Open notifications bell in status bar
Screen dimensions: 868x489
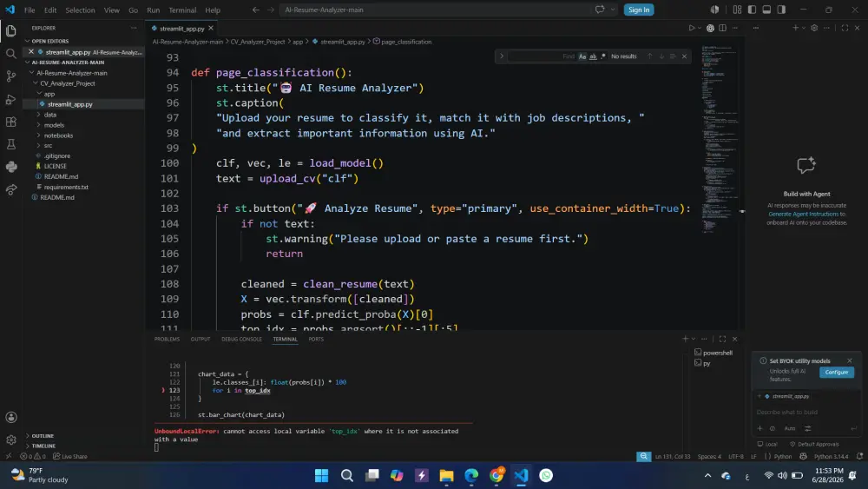(x=859, y=456)
